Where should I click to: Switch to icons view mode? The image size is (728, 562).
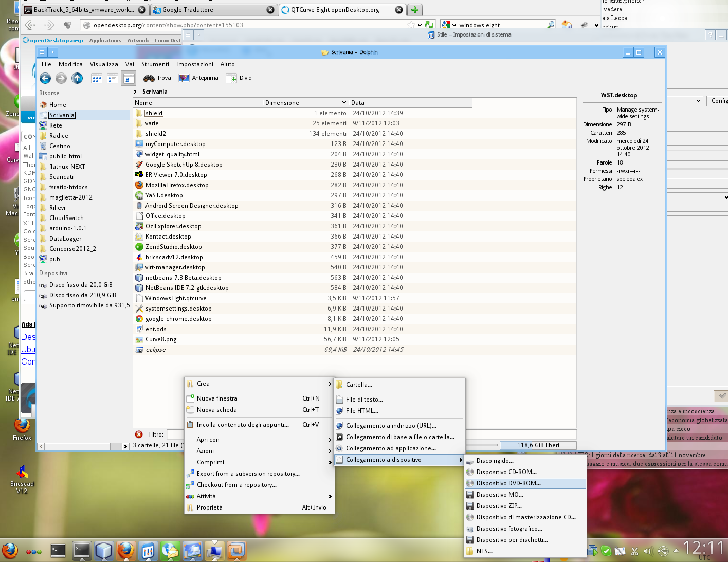pyautogui.click(x=96, y=78)
